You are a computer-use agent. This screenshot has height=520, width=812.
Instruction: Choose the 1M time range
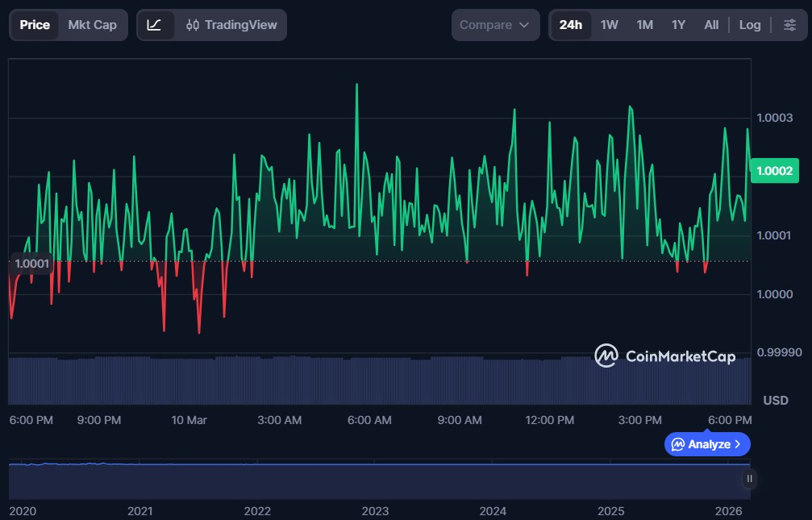644,25
